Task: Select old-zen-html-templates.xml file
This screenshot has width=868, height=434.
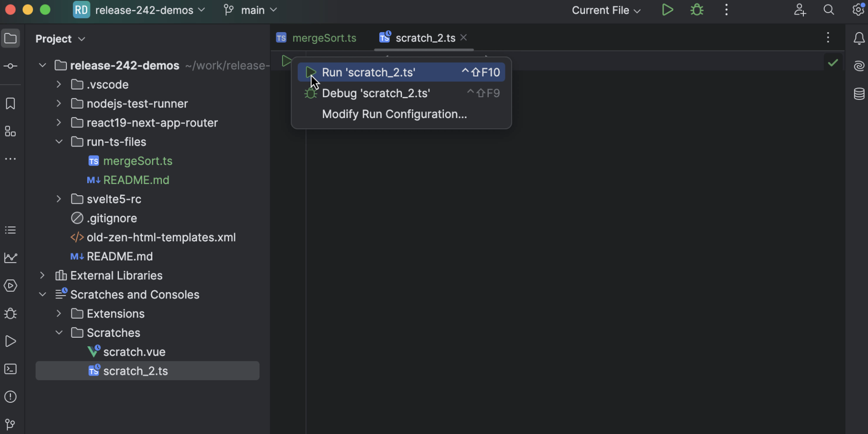Action: [x=153, y=237]
